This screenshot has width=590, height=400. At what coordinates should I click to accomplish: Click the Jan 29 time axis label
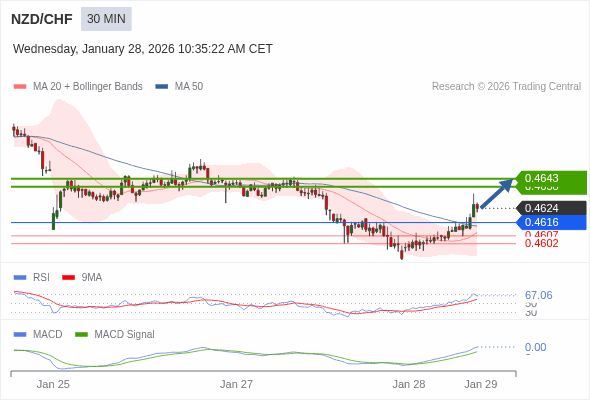pos(481,384)
